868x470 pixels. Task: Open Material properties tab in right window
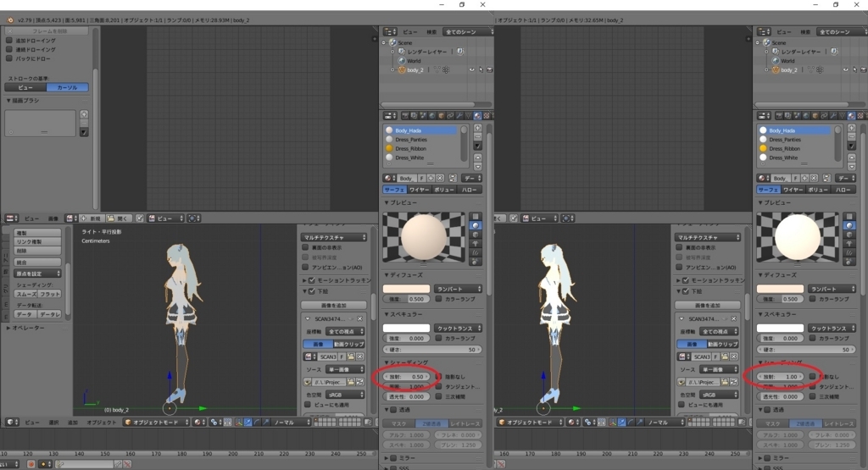851,115
